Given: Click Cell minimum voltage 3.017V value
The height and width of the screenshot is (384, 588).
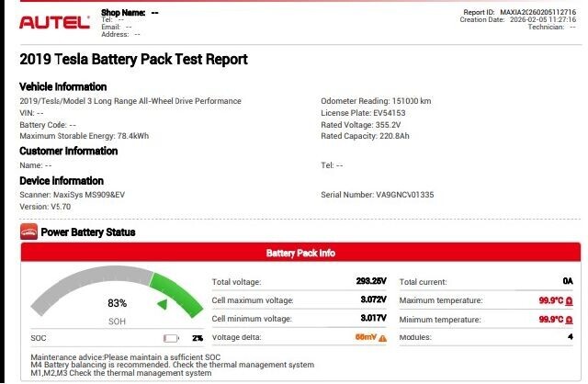Looking at the screenshot, I should tap(374, 318).
